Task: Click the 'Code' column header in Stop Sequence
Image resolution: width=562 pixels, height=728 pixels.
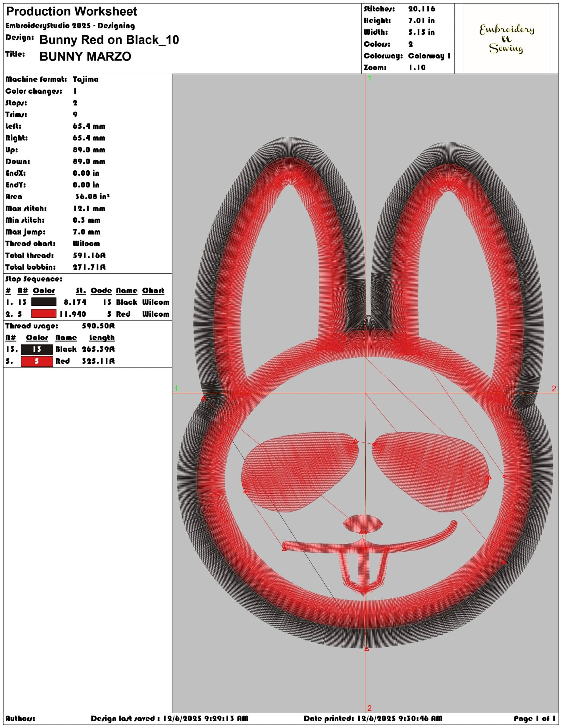Action: pos(101,291)
